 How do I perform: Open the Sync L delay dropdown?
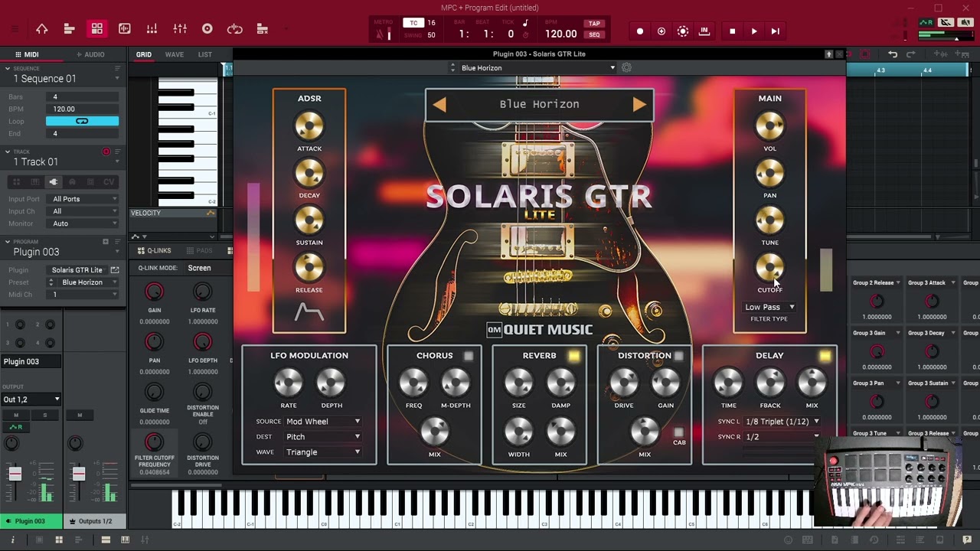point(782,422)
